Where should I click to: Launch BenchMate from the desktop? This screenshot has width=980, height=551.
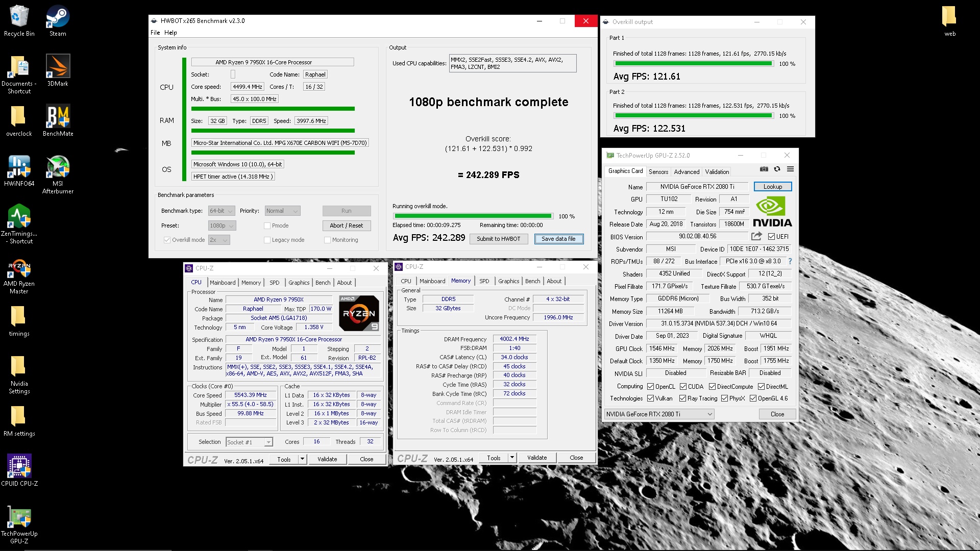[58, 121]
